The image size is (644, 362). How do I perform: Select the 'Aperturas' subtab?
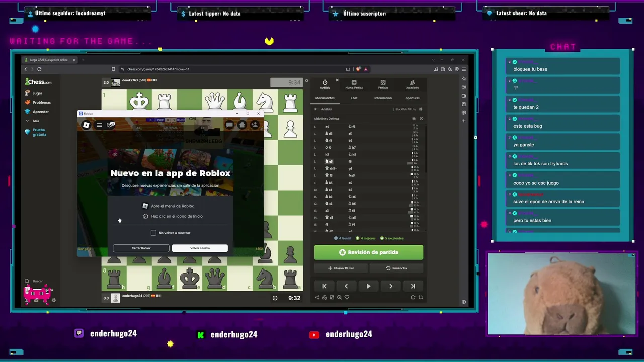point(412,98)
